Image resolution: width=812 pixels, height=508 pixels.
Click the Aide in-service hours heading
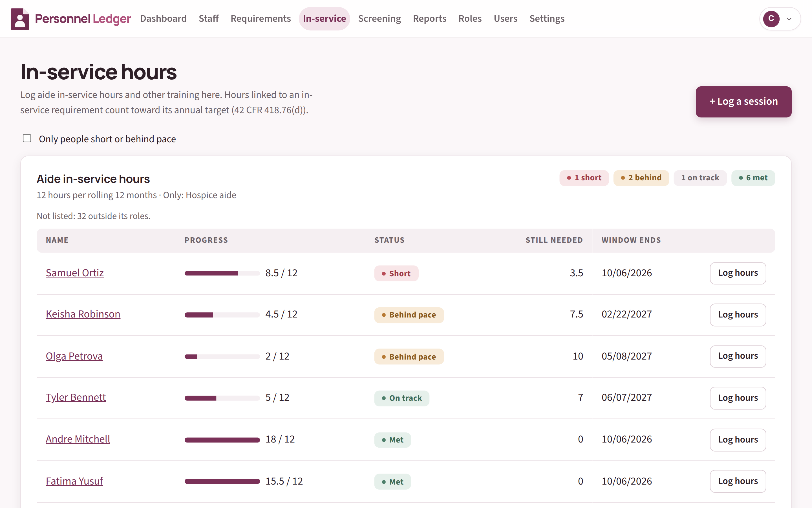click(x=93, y=179)
